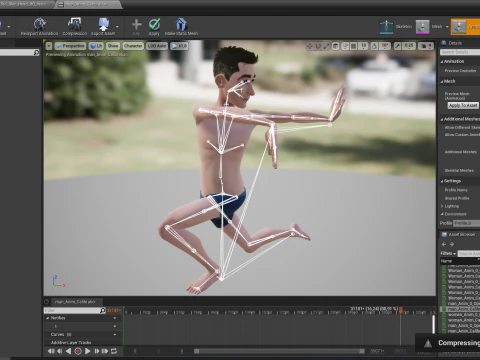
Task: Apply changes with the green checkmark icon
Action: pyautogui.click(x=154, y=24)
